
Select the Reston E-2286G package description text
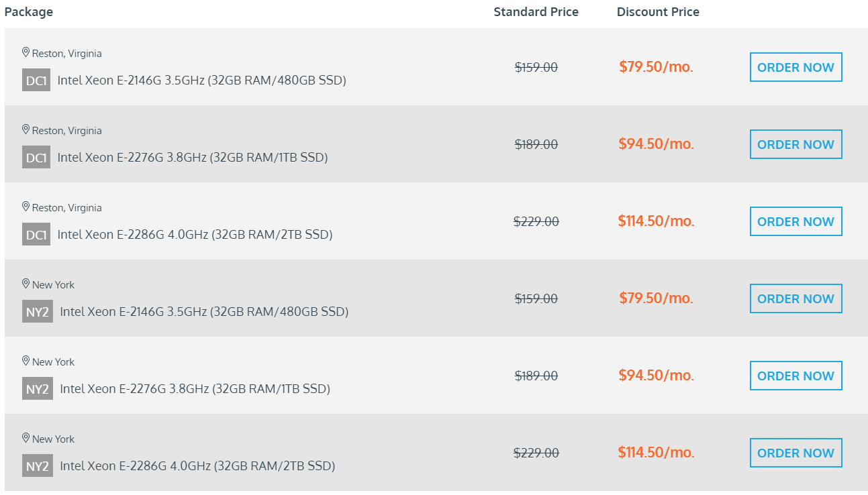195,235
